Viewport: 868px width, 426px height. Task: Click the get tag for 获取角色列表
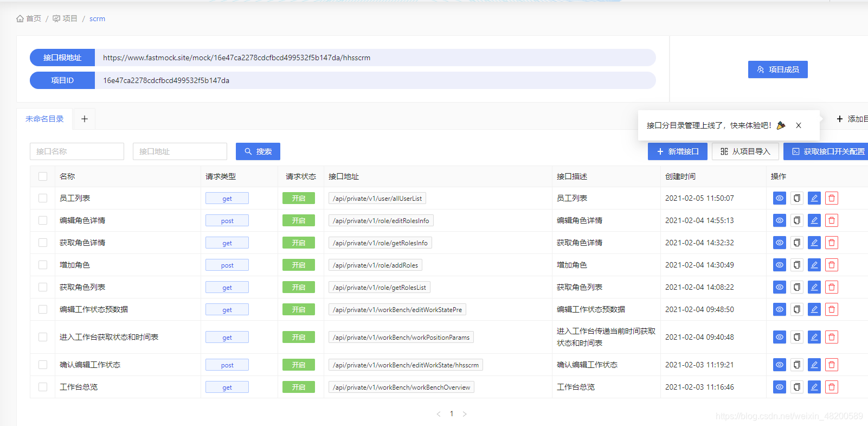coord(227,287)
